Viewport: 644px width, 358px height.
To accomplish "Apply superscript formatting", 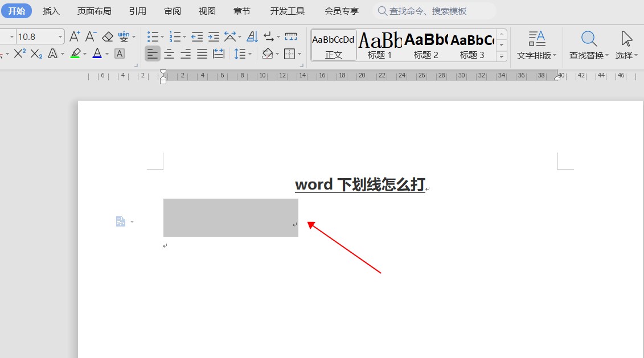I will point(20,54).
